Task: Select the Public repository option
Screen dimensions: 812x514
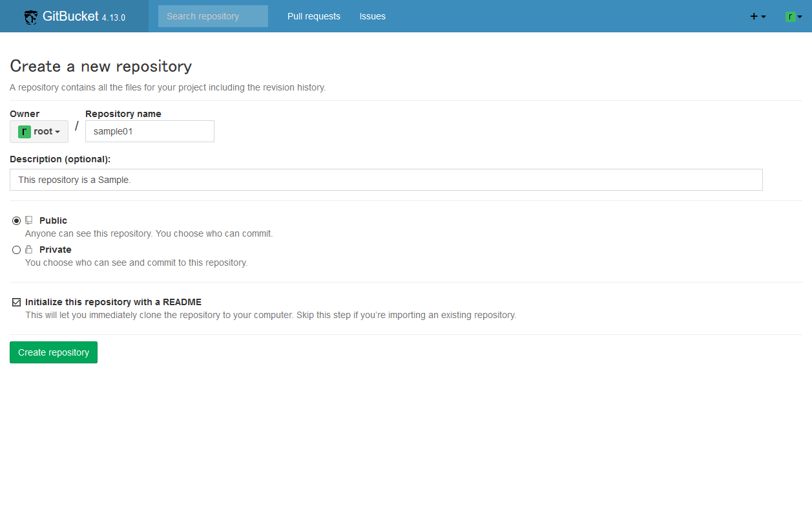Action: (x=16, y=220)
